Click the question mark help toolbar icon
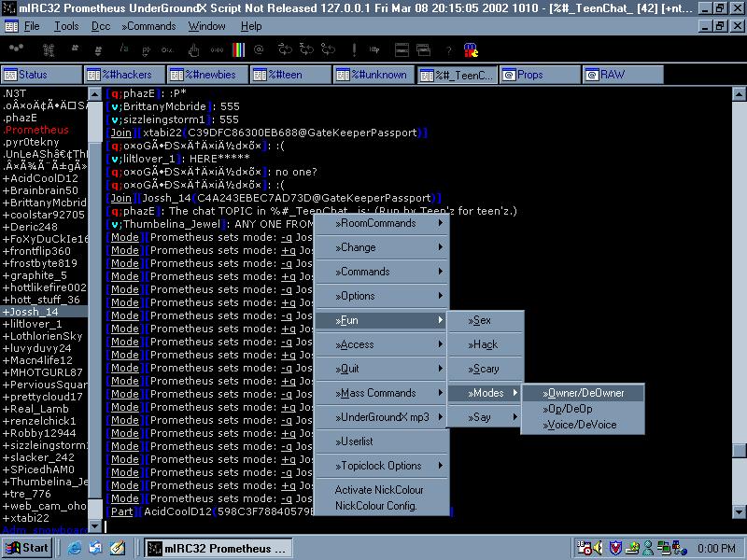 click(x=448, y=49)
